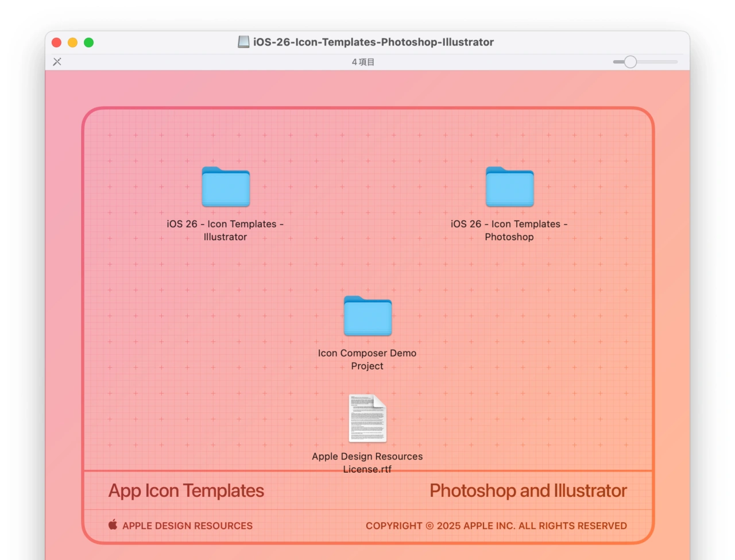Click the disk image proxy icon in title bar

click(244, 42)
